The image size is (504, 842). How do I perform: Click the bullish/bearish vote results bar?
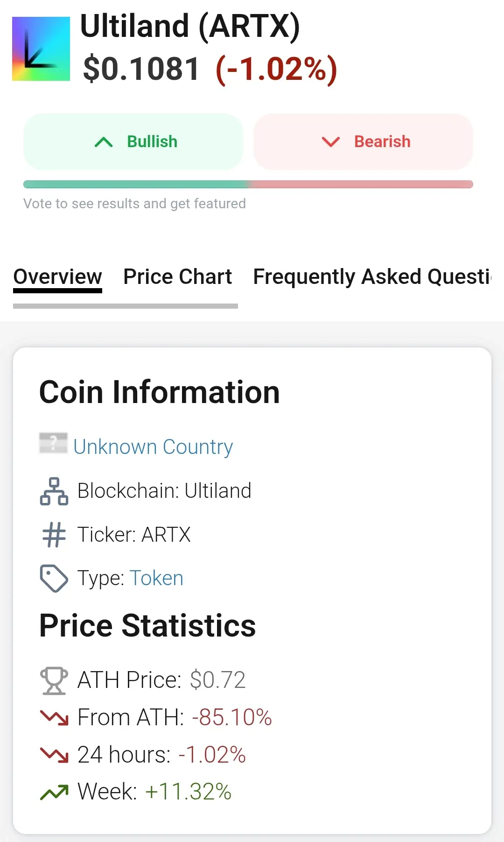[x=248, y=184]
